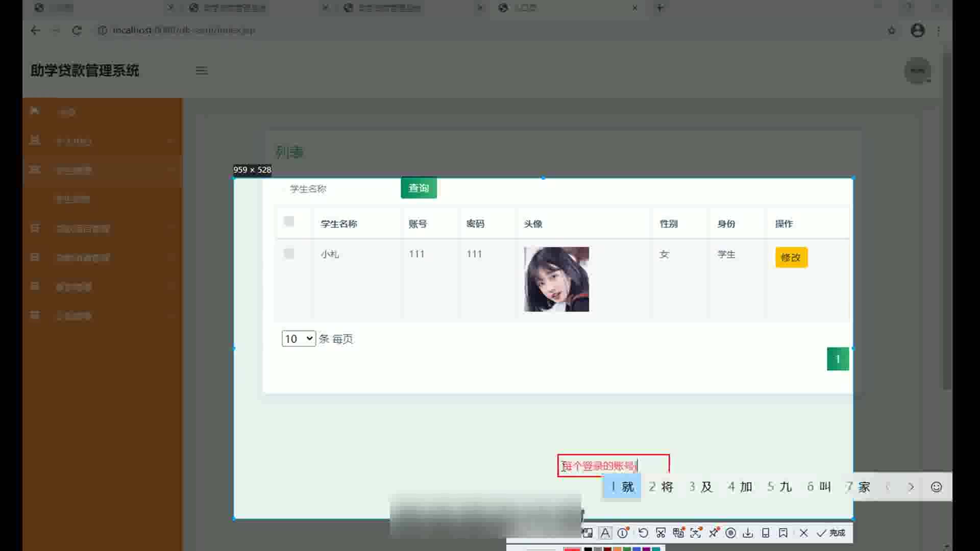Click the green 查询 search button
980x551 pixels.
419,188
